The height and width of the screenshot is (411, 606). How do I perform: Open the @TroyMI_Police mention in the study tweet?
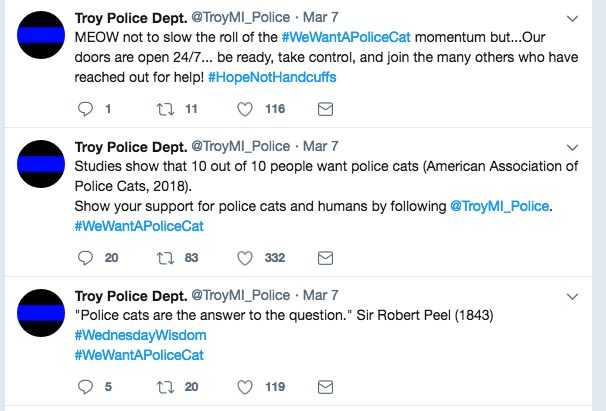[x=499, y=206]
